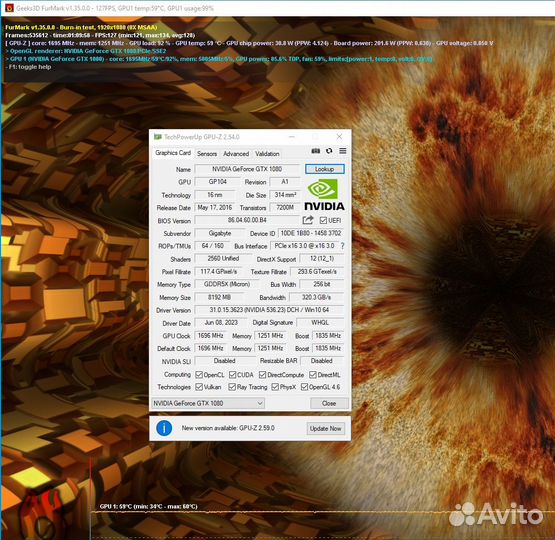Click the Texture Fillrate value 293.6 GTexel/s
Viewport: 555px width, 540px height.
pyautogui.click(x=317, y=272)
